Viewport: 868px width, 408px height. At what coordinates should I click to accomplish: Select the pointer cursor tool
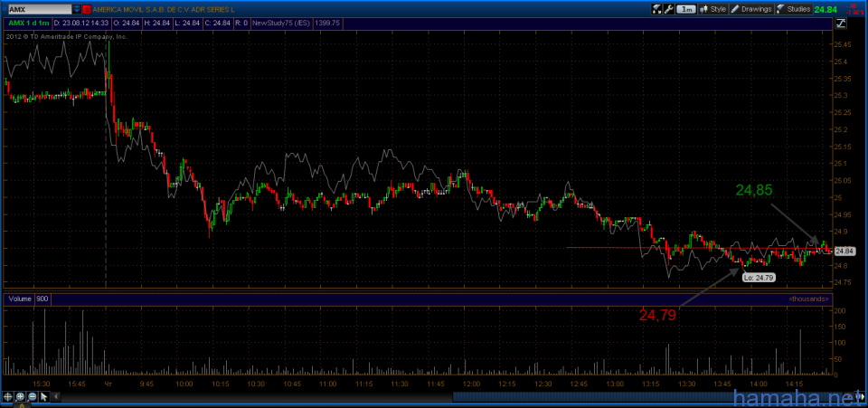[x=44, y=396]
